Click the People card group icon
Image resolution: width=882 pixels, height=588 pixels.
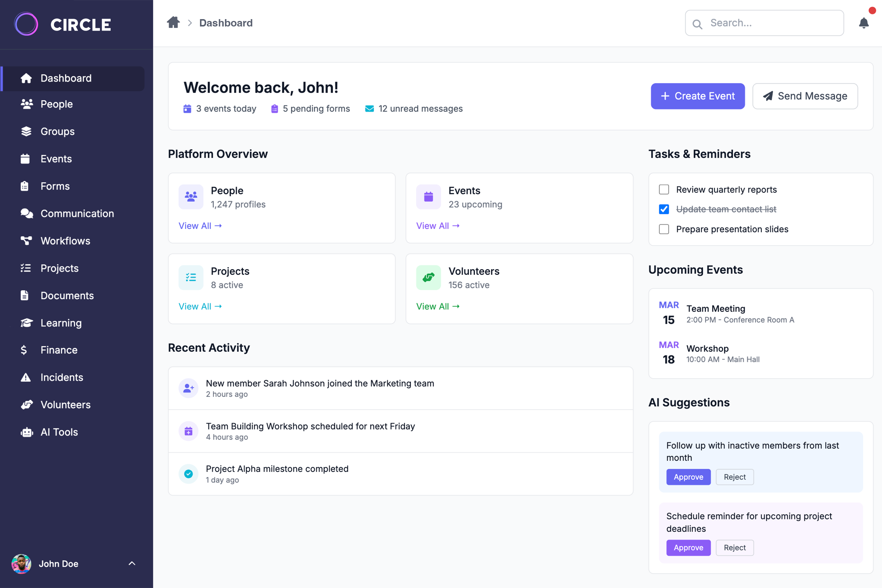point(191,197)
